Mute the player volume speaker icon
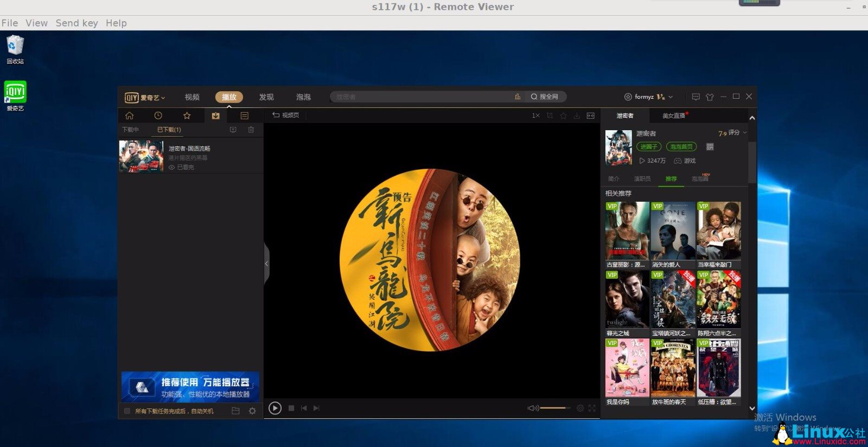 [533, 408]
